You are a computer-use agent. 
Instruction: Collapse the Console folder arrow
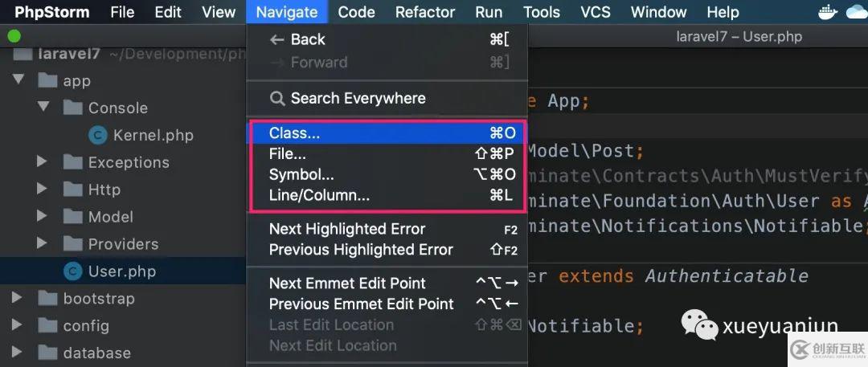(43, 107)
